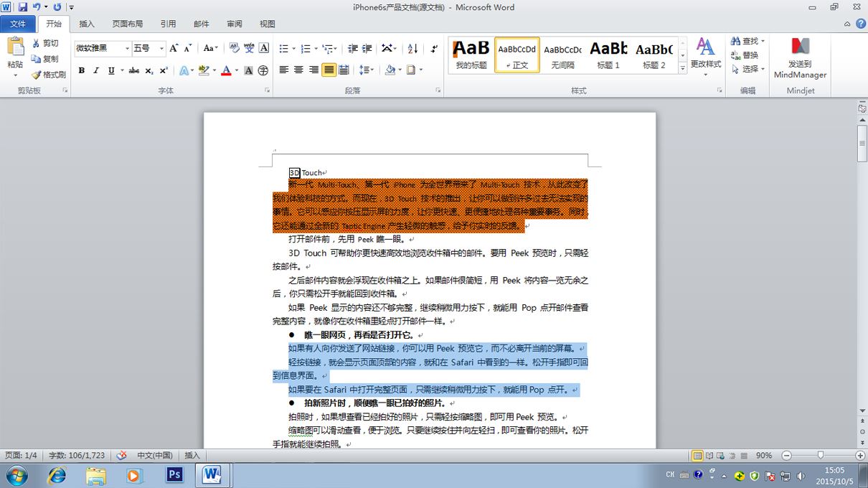The width and height of the screenshot is (868, 488).
Task: Open the Line Spacing dropdown
Action: (366, 70)
